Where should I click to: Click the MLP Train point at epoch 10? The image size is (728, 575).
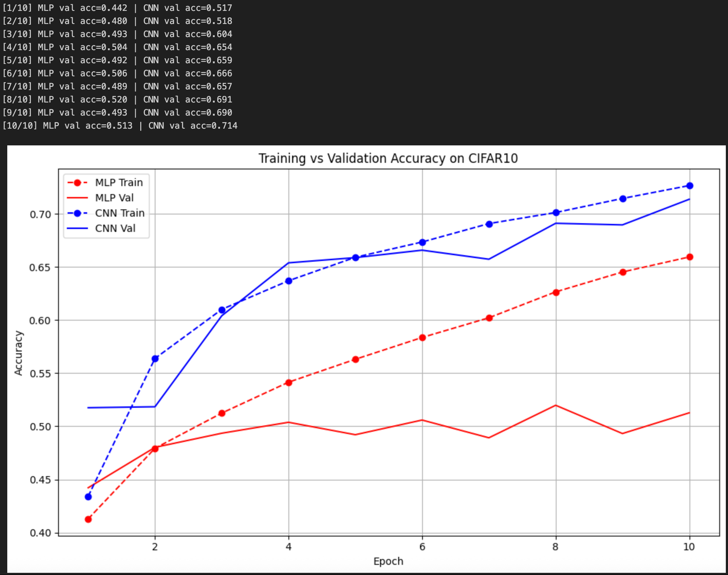[x=689, y=257]
